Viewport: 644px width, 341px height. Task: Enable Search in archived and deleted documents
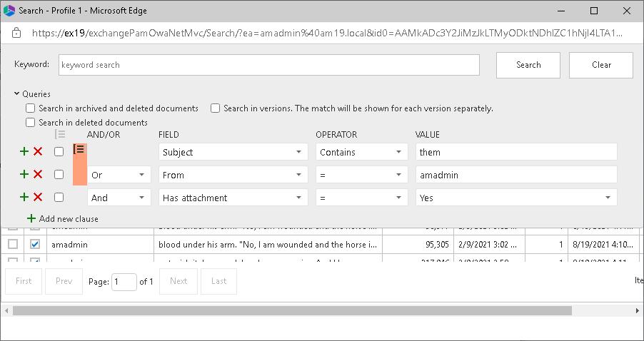(x=31, y=108)
